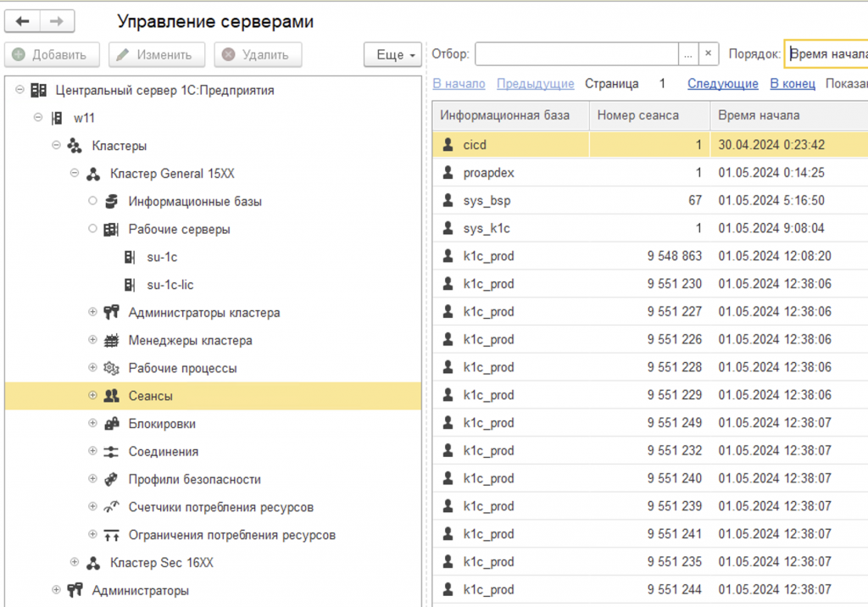The height and width of the screenshot is (607, 868).
Task: Expand the Кластер Sec 16XX node
Action: (75, 563)
